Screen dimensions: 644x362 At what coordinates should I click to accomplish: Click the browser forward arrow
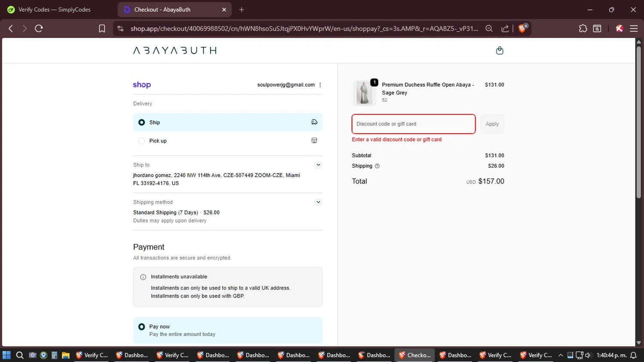pyautogui.click(x=24, y=28)
